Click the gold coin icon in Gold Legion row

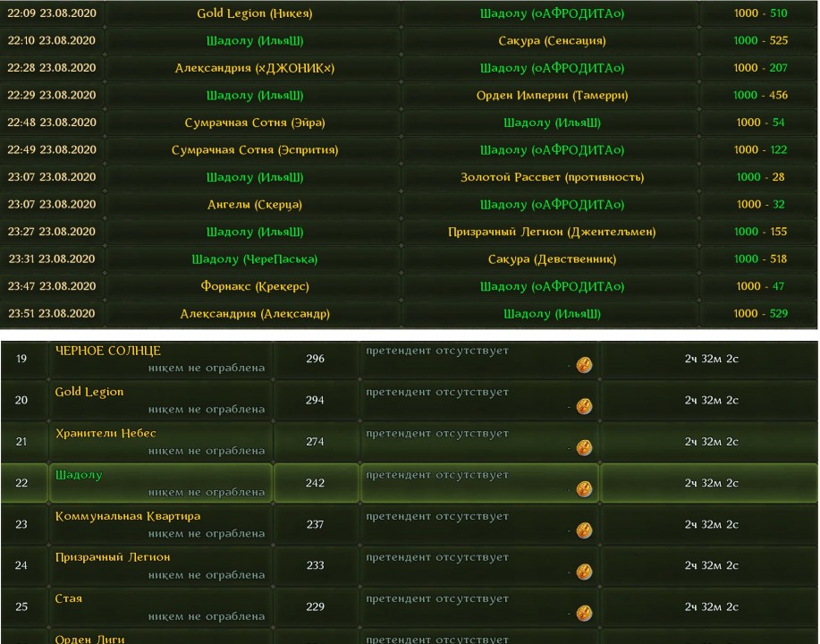coord(584,405)
